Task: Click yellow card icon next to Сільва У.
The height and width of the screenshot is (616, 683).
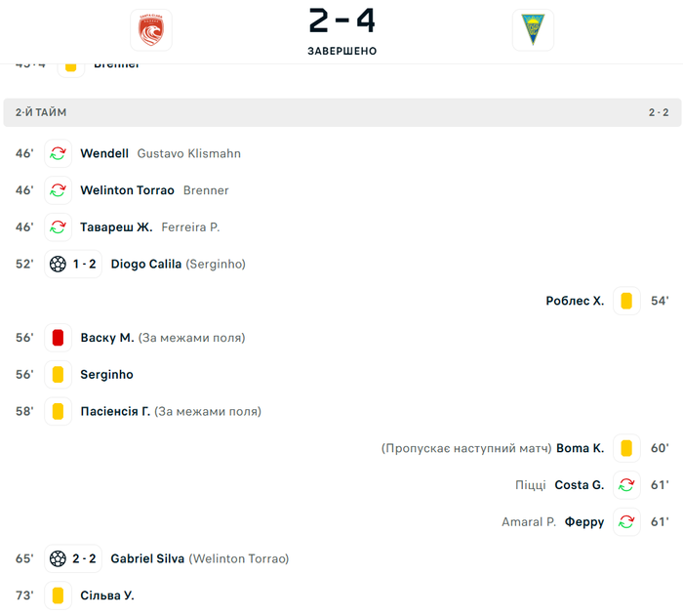Action: (59, 595)
